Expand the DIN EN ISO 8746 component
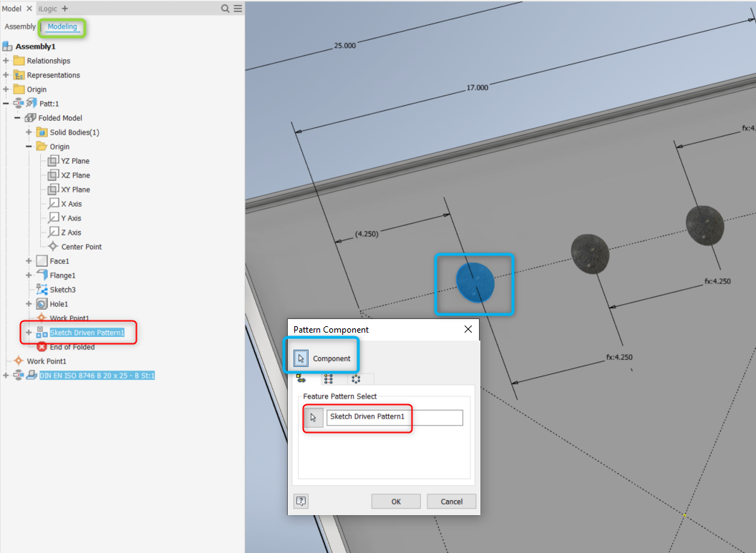The image size is (756, 553). click(6, 376)
